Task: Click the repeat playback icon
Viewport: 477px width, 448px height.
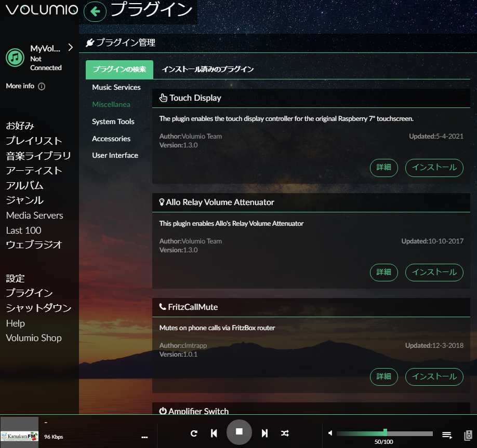Action: click(194, 433)
